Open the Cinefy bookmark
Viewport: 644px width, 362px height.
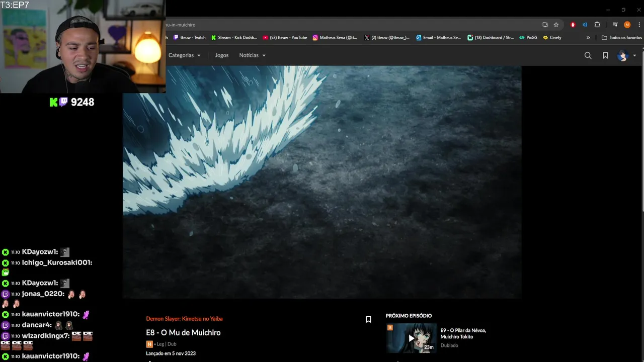click(x=552, y=38)
